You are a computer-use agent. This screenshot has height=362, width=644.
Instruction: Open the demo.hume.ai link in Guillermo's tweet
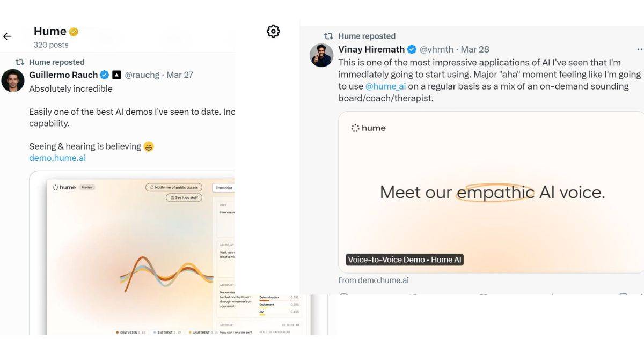tap(57, 158)
